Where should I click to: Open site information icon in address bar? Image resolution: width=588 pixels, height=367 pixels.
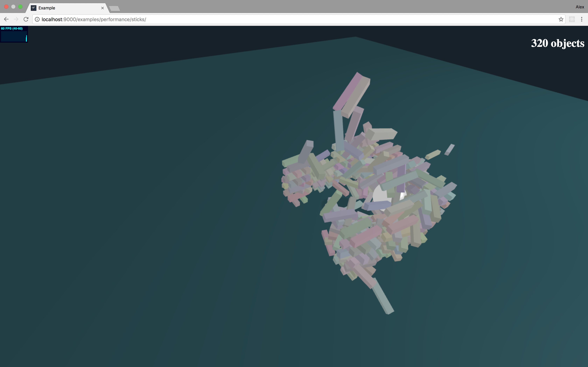click(37, 19)
